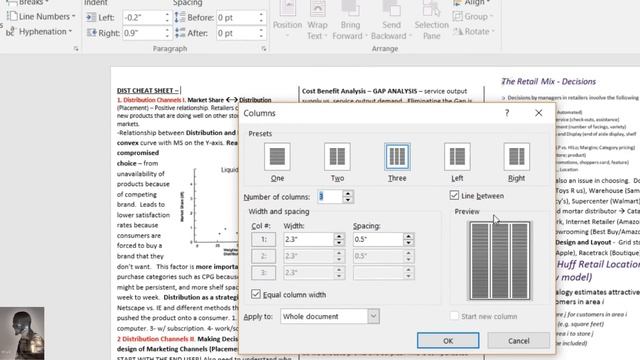Screen dimensions: 640x360
Task: Click OK in Columns dialog
Action: [x=448, y=340]
